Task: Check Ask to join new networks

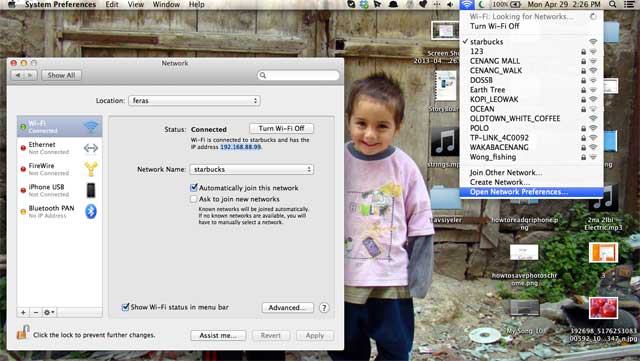Action: [x=194, y=199]
